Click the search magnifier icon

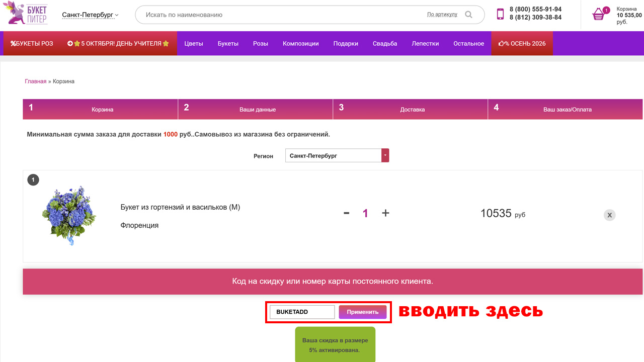pos(468,15)
